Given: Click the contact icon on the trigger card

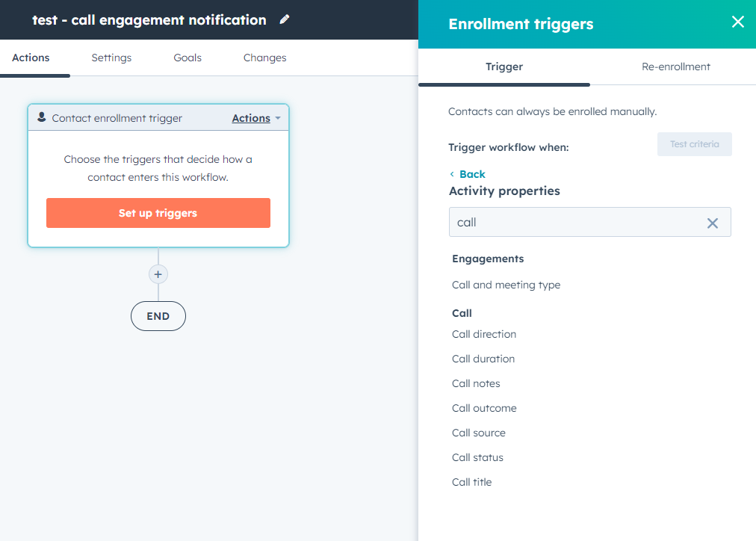Looking at the screenshot, I should coord(40,117).
